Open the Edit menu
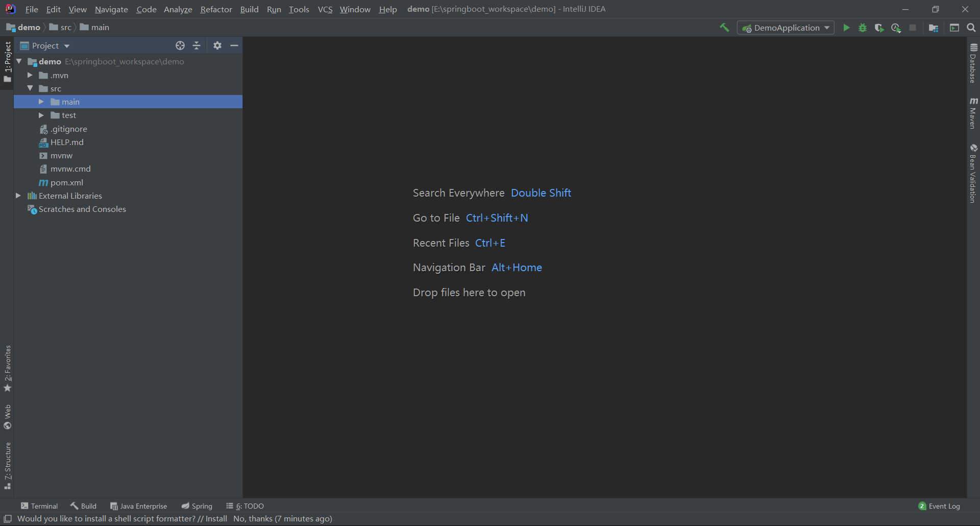This screenshot has height=526, width=980. point(53,9)
